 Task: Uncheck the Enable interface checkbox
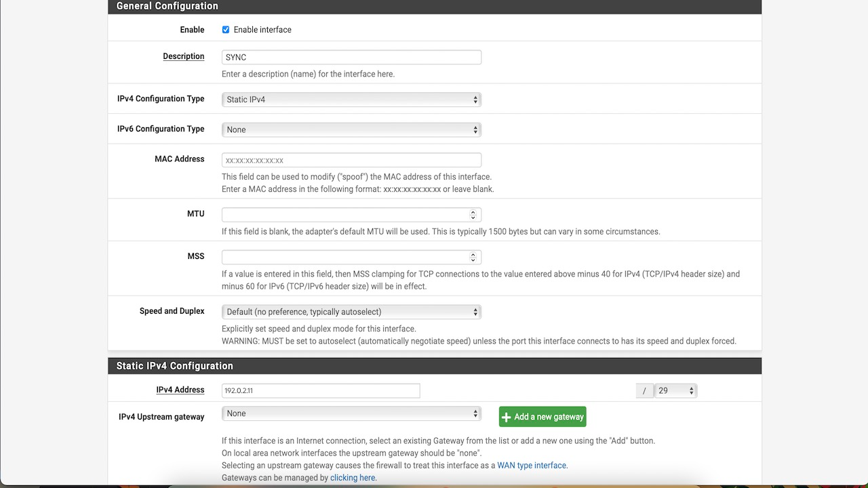point(225,29)
